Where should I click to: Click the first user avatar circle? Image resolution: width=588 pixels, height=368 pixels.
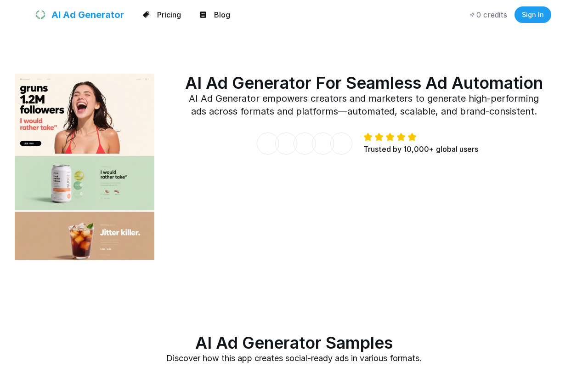pos(268,144)
